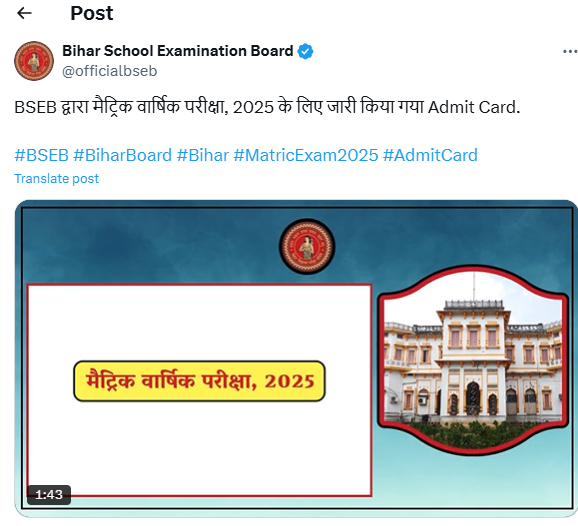Screen dimensions: 578x526
Task: Open the #BSEB hashtag
Action: click(42, 155)
